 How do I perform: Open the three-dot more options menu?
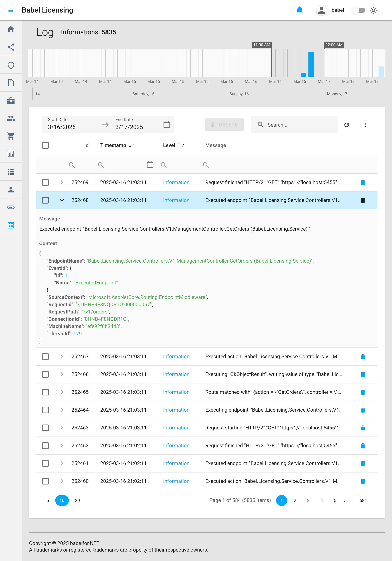pos(365,125)
